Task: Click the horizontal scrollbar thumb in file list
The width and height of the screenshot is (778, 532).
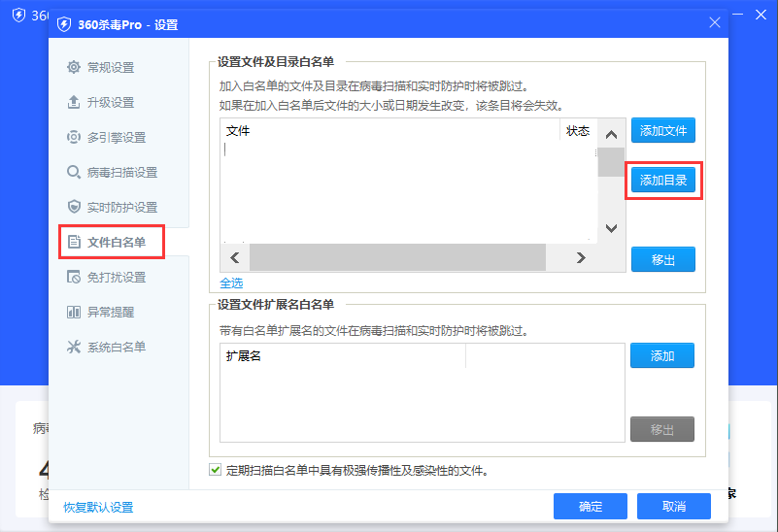Action: [397, 257]
